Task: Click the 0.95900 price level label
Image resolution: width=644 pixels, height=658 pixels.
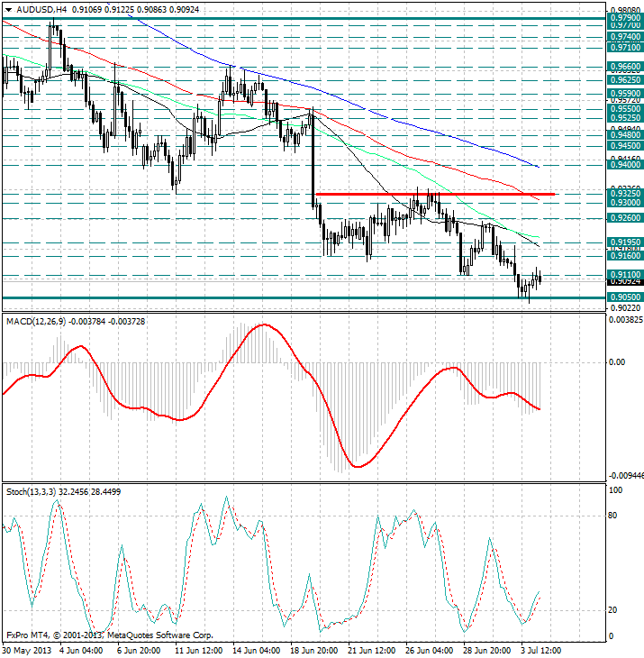Action: pos(625,93)
